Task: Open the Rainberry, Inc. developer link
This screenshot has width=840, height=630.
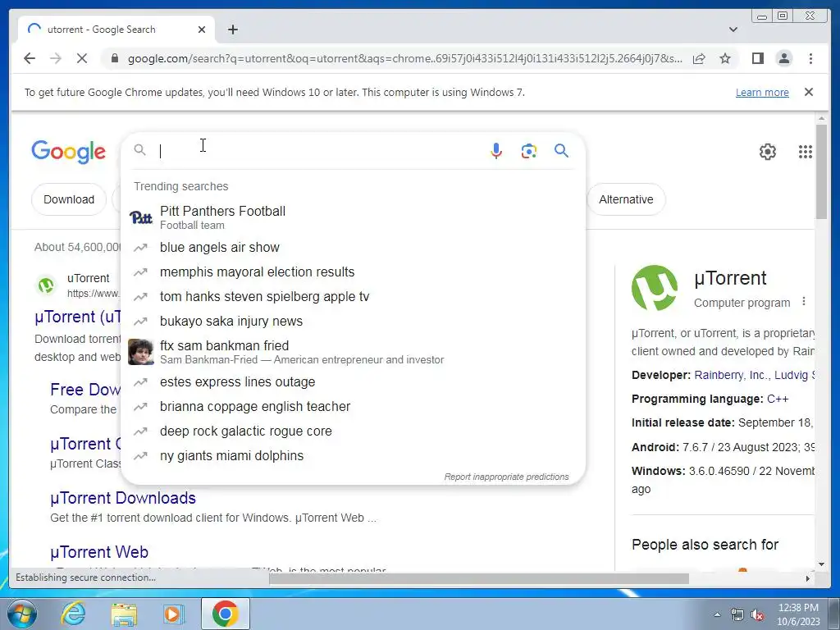Action: (729, 375)
